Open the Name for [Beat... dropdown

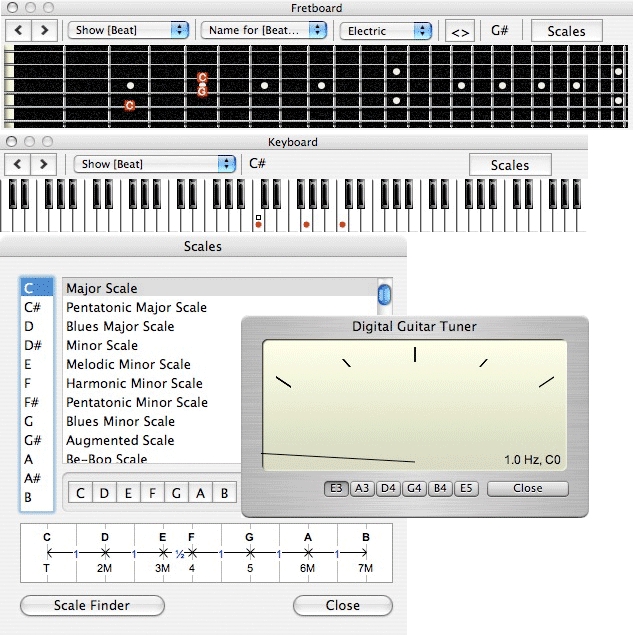(x=264, y=30)
